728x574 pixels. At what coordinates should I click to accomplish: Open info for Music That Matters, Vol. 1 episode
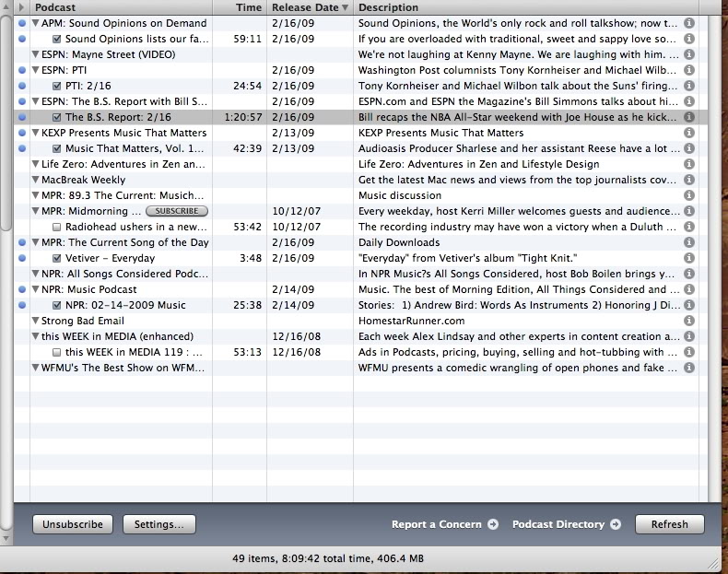pos(689,148)
